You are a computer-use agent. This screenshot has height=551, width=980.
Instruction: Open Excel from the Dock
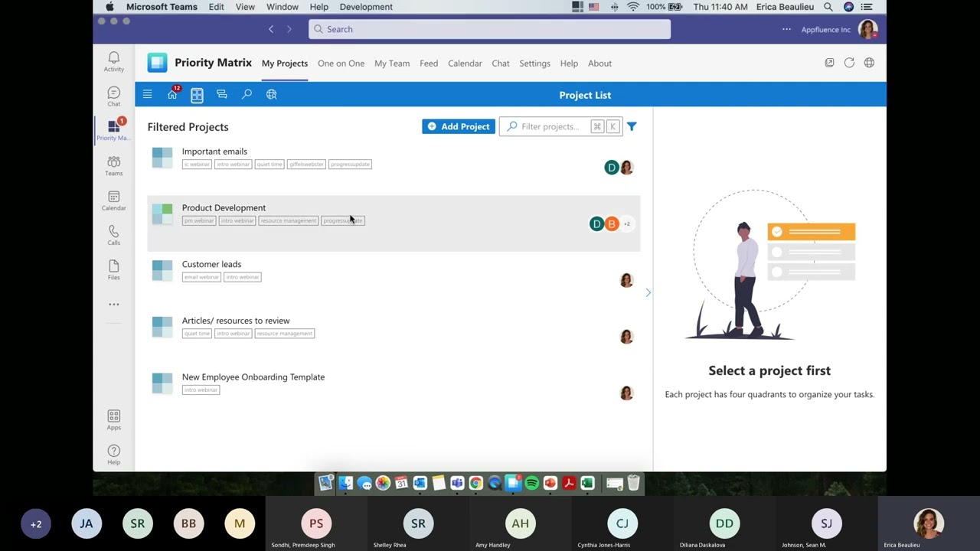[587, 483]
